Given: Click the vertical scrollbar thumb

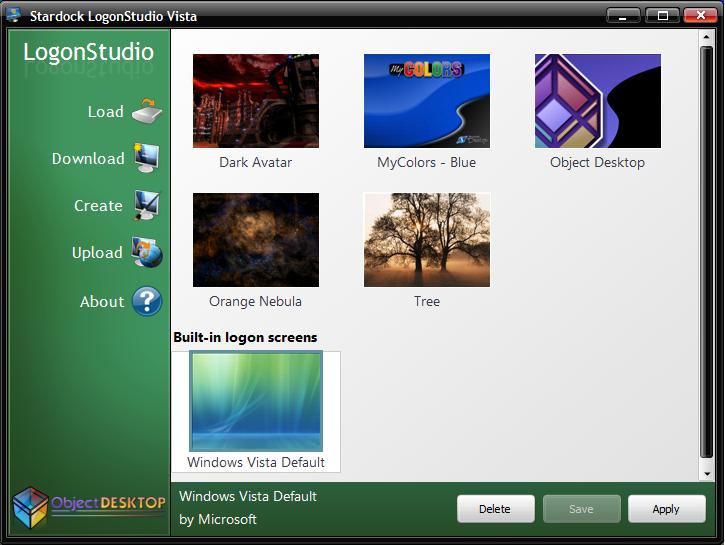Looking at the screenshot, I should (x=707, y=252).
